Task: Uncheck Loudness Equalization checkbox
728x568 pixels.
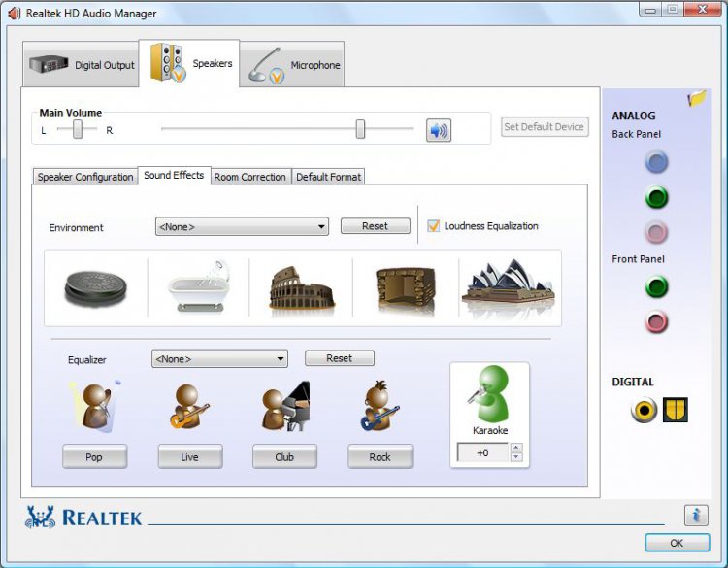Action: click(433, 226)
